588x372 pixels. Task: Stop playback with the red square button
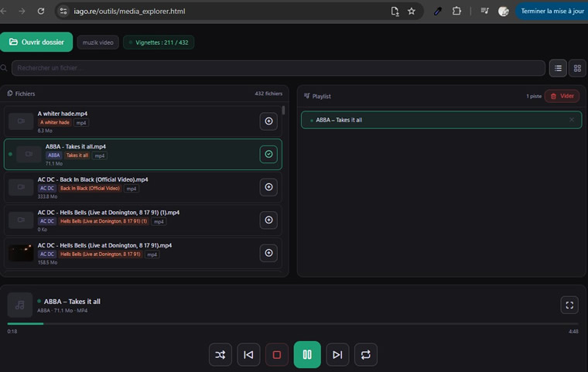point(277,354)
